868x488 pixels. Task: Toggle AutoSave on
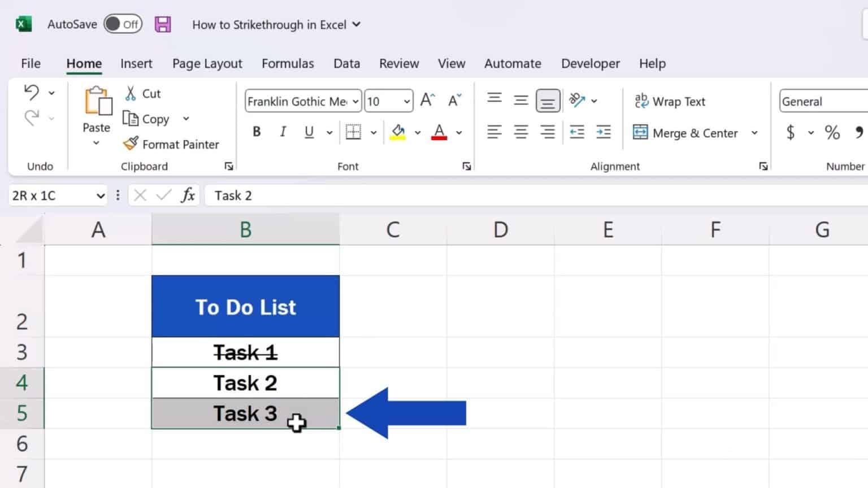(x=123, y=24)
